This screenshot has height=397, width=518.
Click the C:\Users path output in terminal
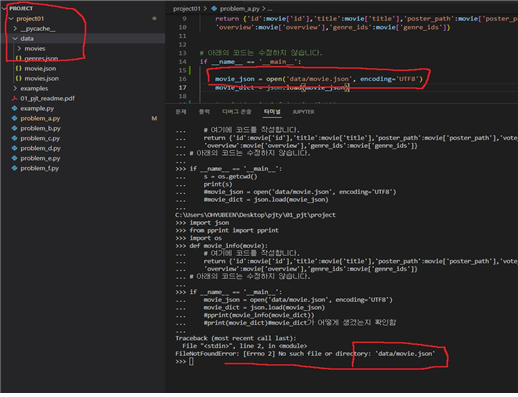[255, 215]
